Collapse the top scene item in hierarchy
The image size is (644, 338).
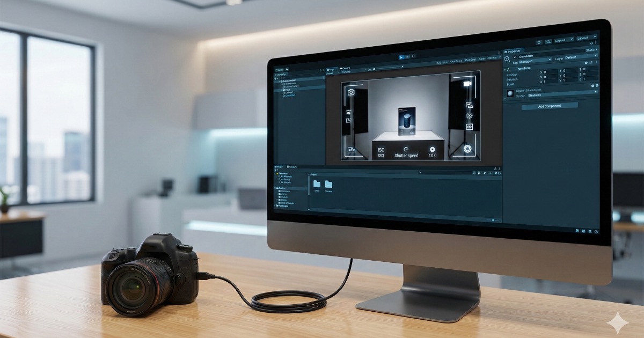coord(279,81)
